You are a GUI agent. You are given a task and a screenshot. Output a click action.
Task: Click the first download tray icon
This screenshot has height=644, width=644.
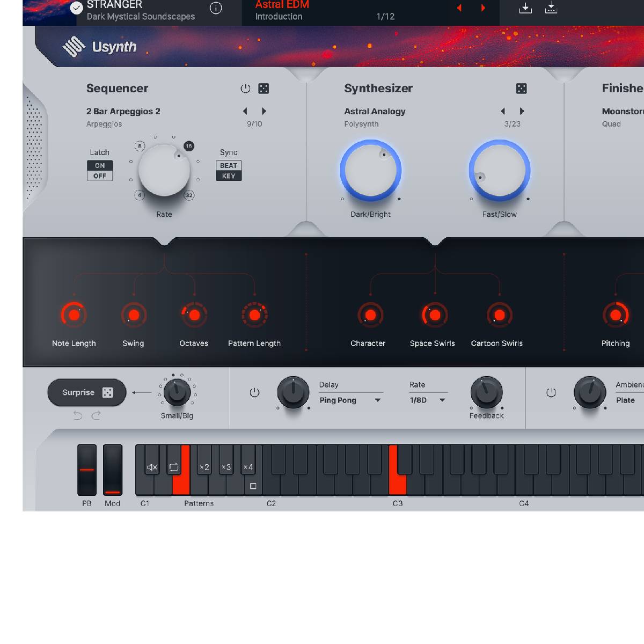pos(525,8)
